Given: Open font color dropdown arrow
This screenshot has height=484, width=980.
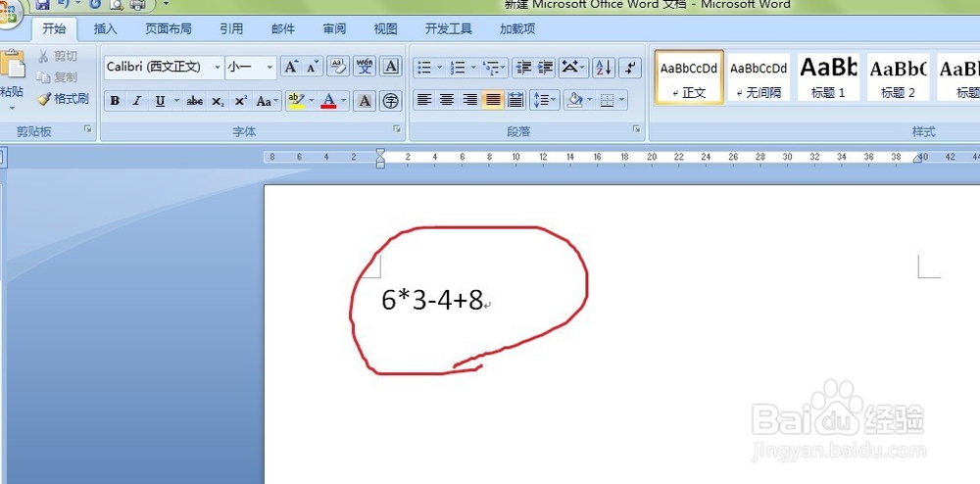Looking at the screenshot, I should coord(344,101).
